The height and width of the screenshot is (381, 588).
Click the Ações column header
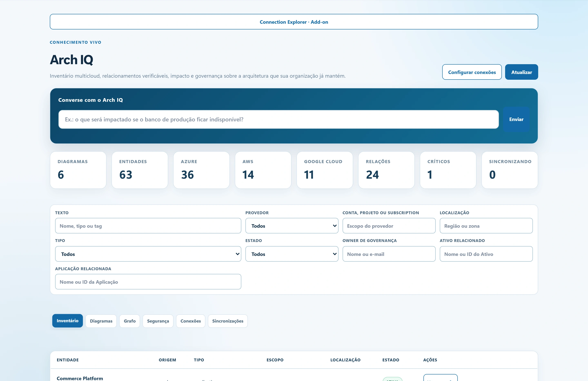(x=430, y=360)
